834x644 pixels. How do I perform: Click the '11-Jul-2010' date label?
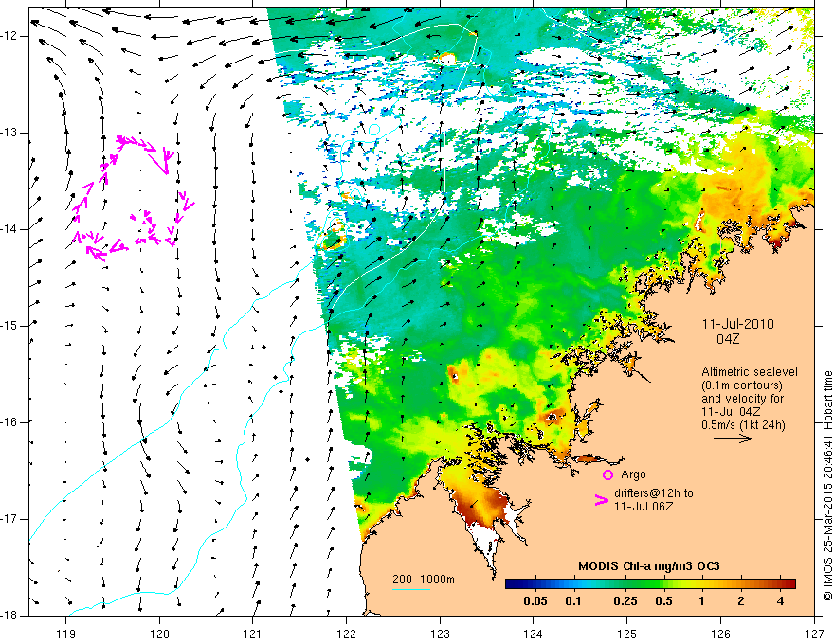tap(737, 324)
